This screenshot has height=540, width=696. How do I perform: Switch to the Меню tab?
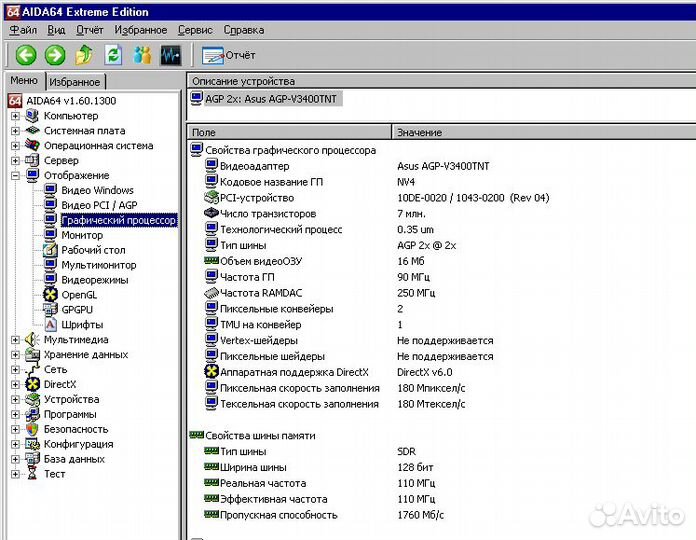tap(24, 80)
